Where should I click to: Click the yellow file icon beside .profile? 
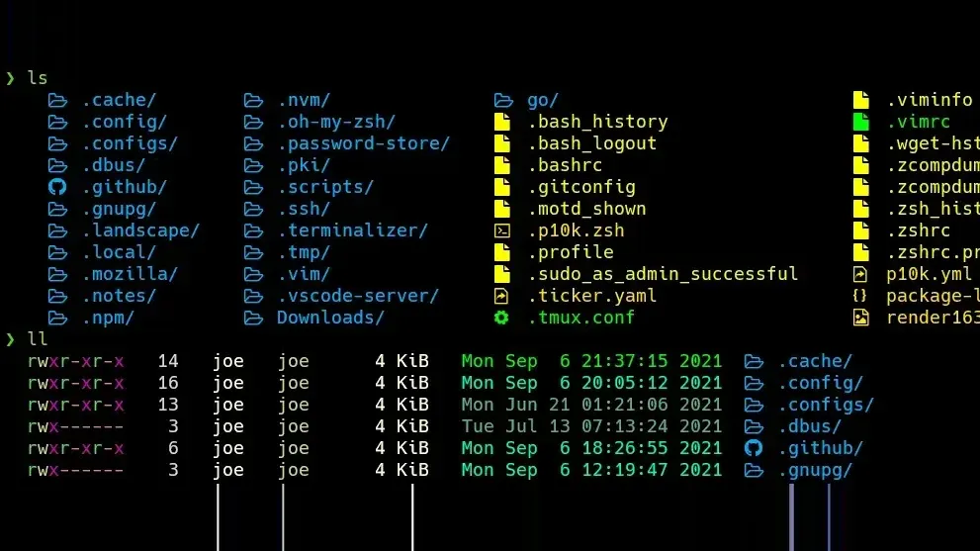502,252
